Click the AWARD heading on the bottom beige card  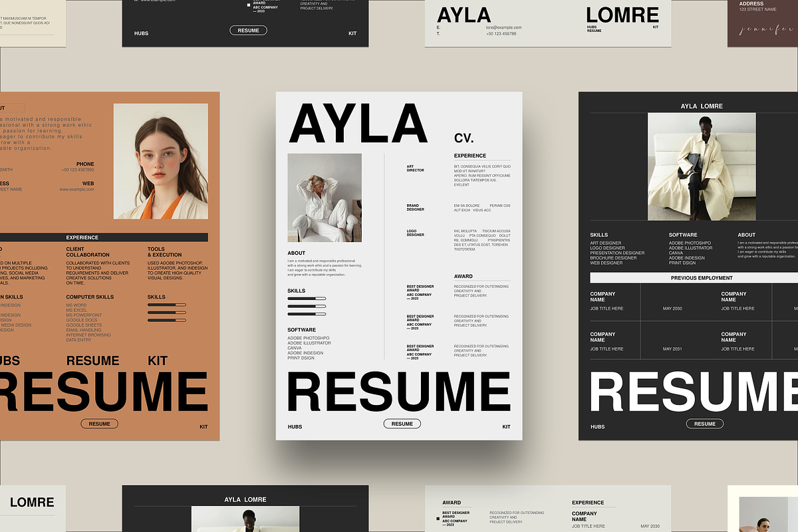452,503
